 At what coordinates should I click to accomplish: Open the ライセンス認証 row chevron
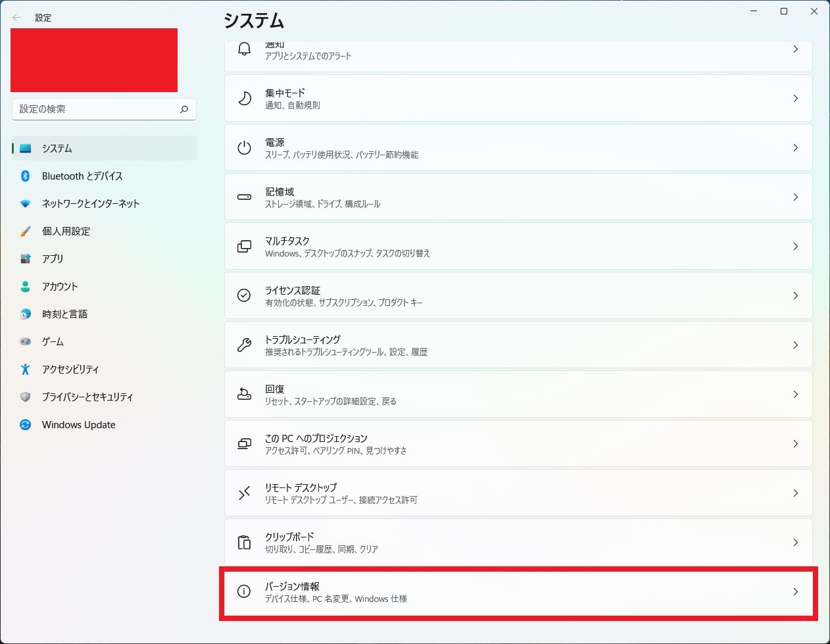coord(795,295)
